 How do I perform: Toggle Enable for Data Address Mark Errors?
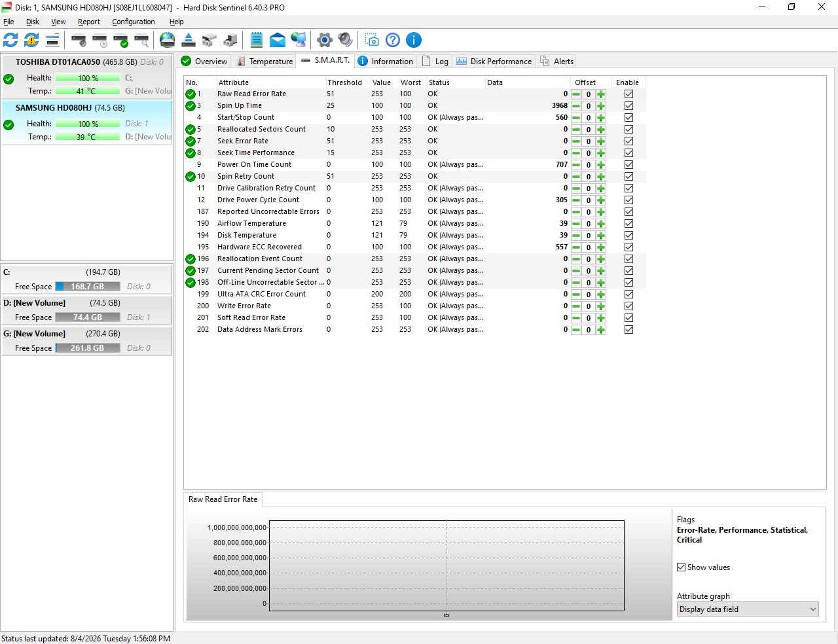628,330
